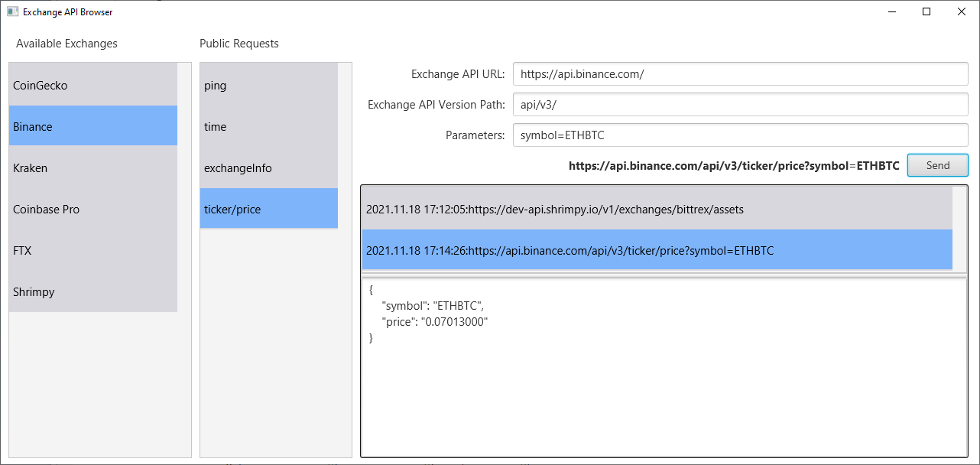Image resolution: width=980 pixels, height=465 pixels.
Task: Choose the ping public request
Action: click(x=268, y=86)
